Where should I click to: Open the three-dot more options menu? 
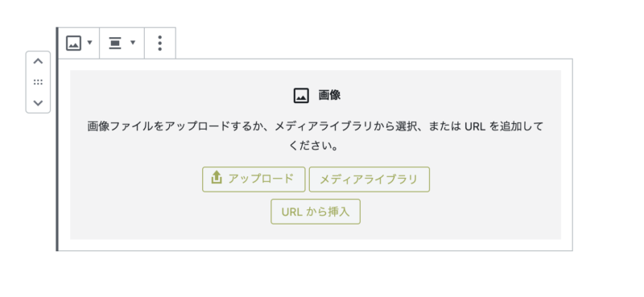tap(159, 43)
